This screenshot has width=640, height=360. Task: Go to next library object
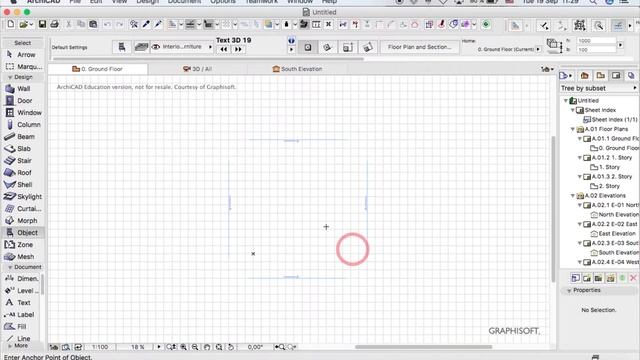[x=238, y=49]
